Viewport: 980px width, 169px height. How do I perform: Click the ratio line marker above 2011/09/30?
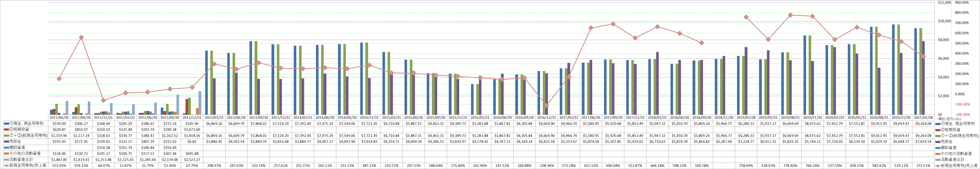pos(81,37)
